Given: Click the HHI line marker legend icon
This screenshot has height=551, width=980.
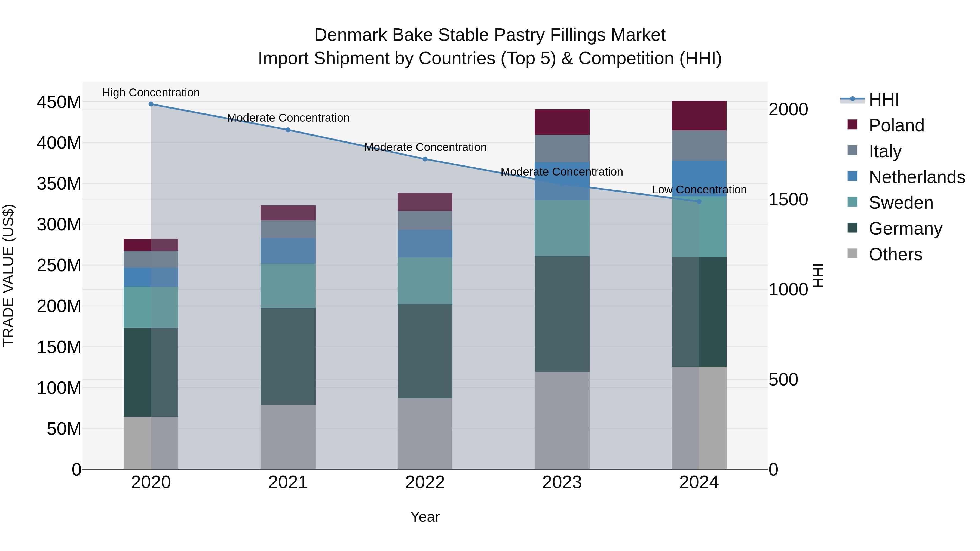Looking at the screenshot, I should (853, 99).
